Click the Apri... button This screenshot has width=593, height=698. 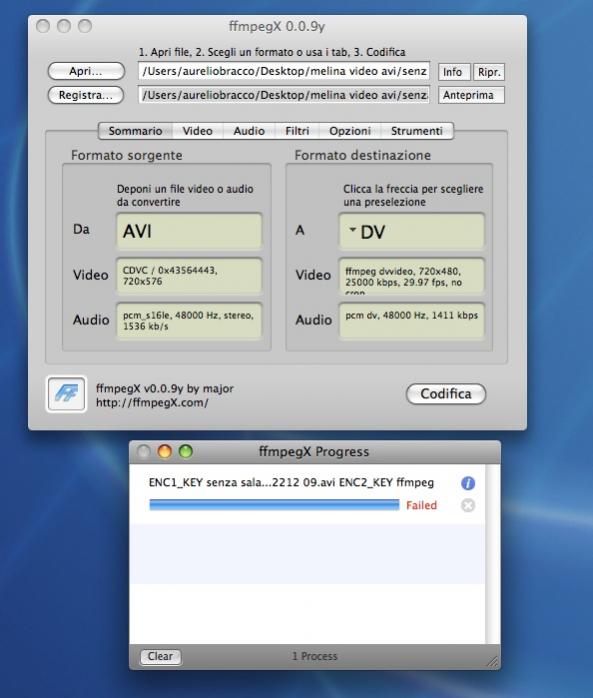pyautogui.click(x=86, y=71)
